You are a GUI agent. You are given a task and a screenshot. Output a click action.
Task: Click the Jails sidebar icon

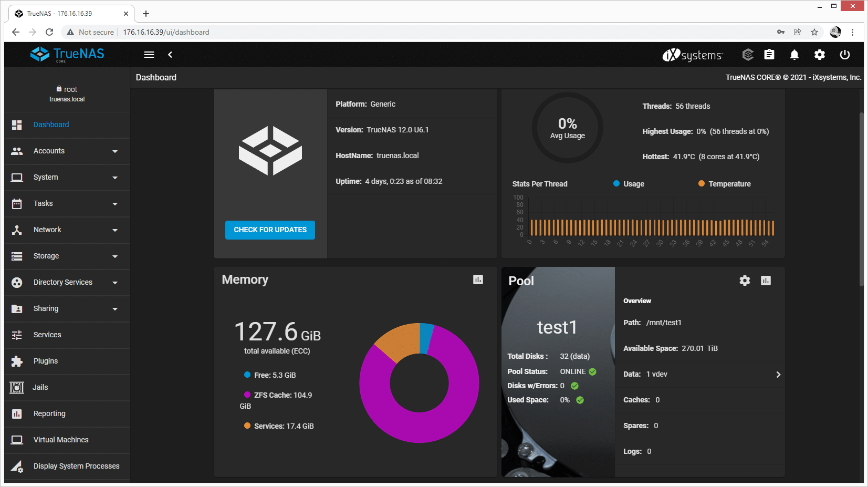(17, 388)
